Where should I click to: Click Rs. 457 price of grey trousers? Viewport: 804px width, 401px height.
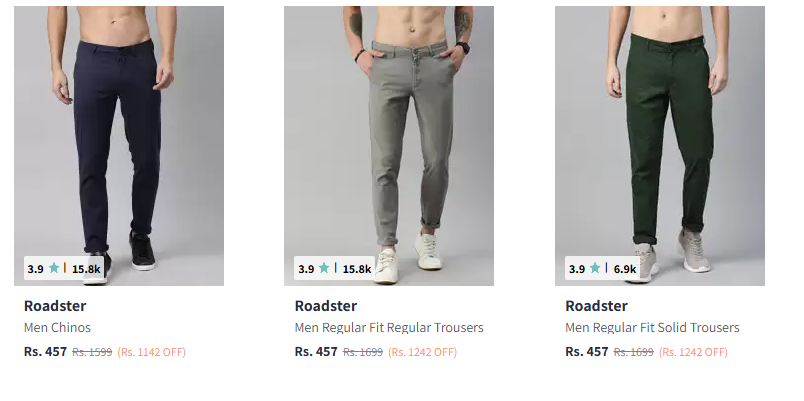[x=316, y=352]
